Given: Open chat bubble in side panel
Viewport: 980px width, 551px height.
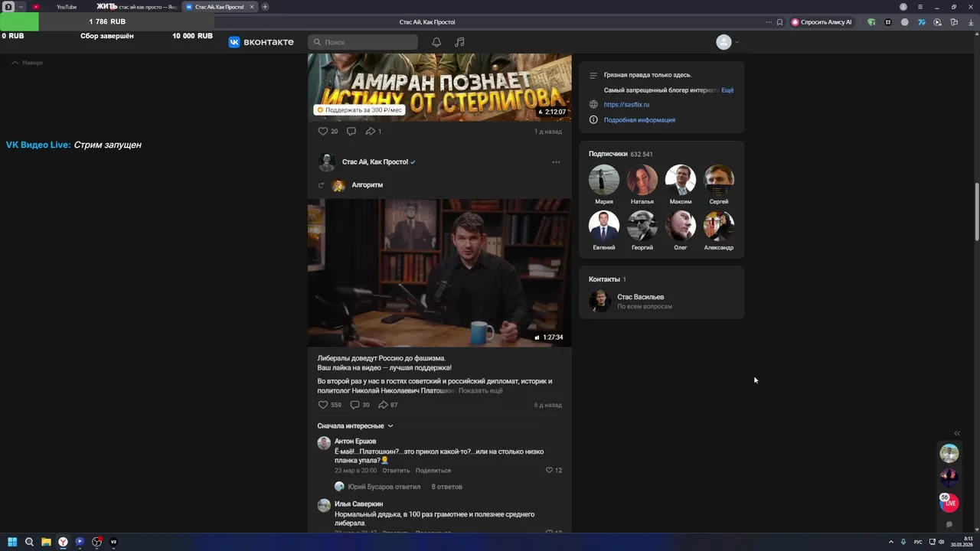Looking at the screenshot, I should click(x=949, y=524).
